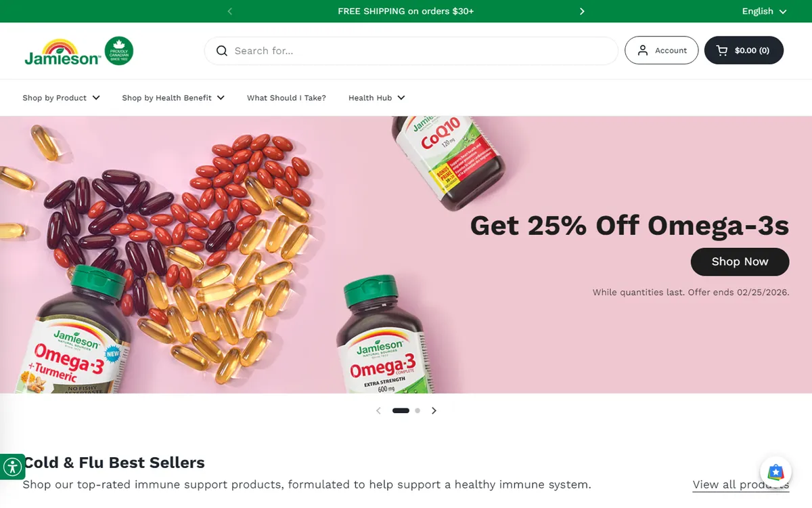Click the Jamieson logo

click(63, 52)
